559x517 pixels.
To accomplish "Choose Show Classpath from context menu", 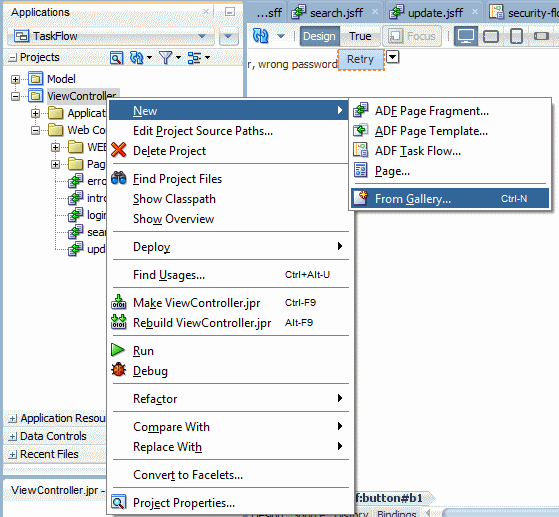I will tap(229, 199).
